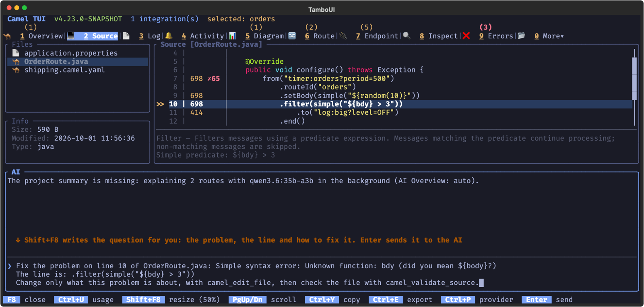Click the file icon of application.properties
Screen dimensions: 644x307
click(16, 53)
